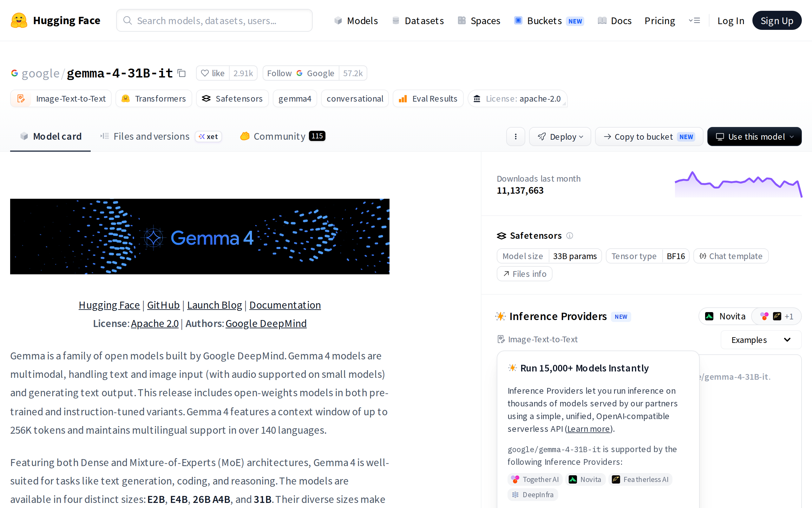Click the Hugging Face logo emoji
The height and width of the screenshot is (508, 812).
pos(19,21)
